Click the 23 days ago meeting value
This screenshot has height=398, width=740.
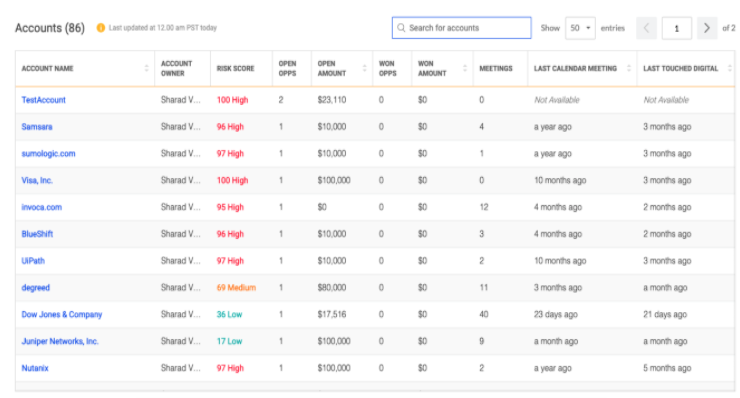(555, 314)
